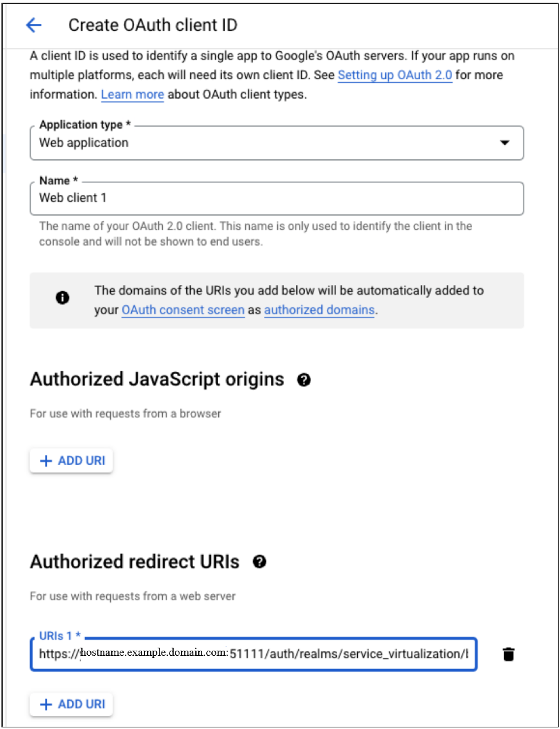Open the Setting up OAuth 2.0 link
This screenshot has width=560, height=729.
click(x=394, y=75)
